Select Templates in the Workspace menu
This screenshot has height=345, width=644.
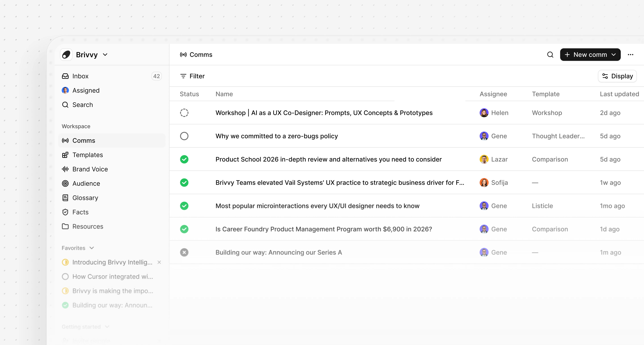point(88,155)
